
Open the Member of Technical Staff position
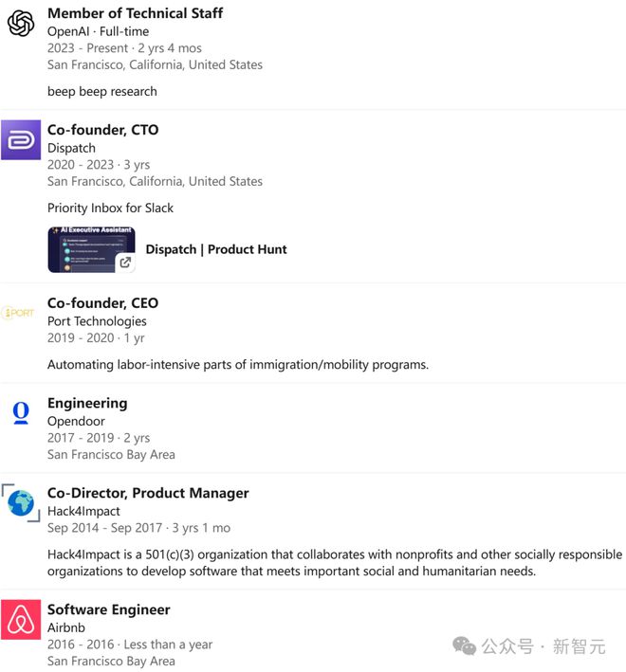pyautogui.click(x=136, y=13)
